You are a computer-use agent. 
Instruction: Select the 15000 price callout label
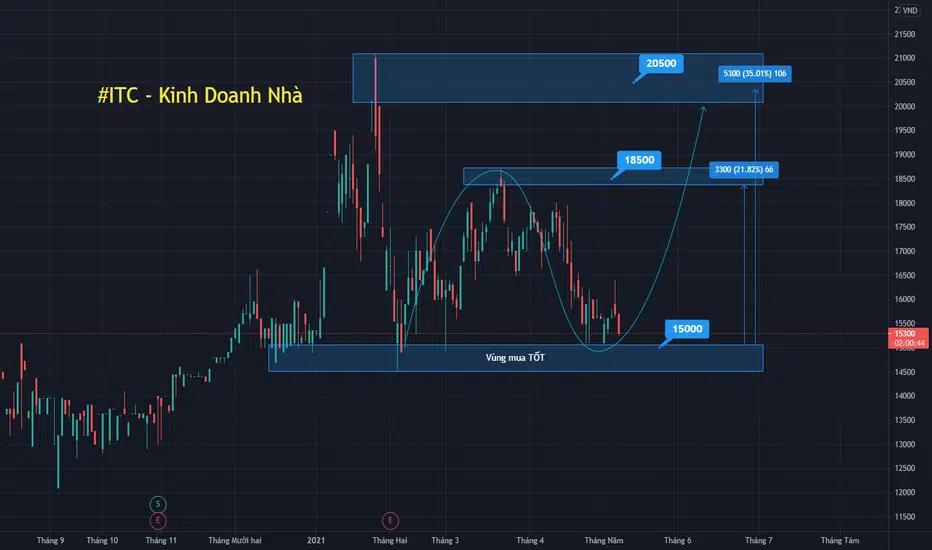point(687,329)
